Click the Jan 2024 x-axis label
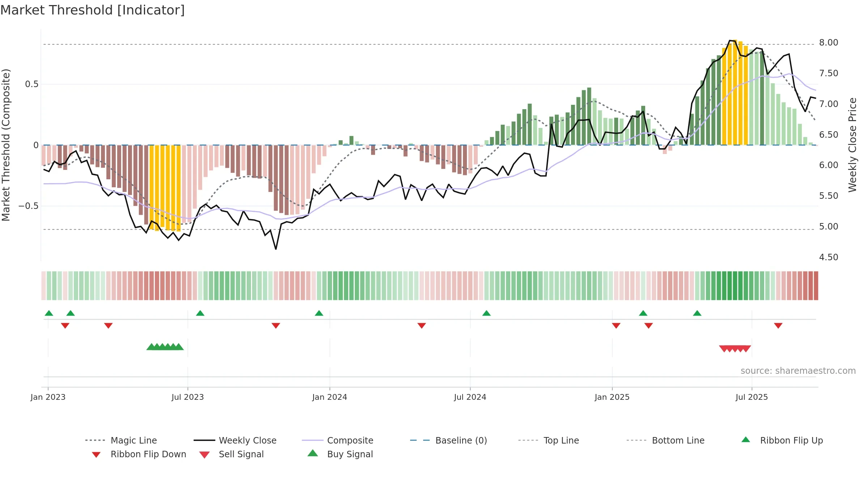The width and height of the screenshot is (868, 488). pyautogui.click(x=330, y=397)
